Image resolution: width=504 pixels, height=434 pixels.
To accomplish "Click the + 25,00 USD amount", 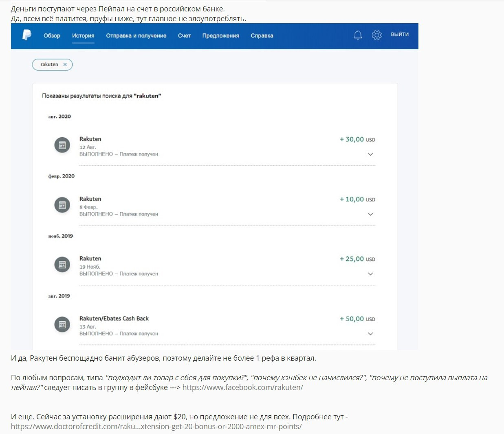I will (x=357, y=259).
